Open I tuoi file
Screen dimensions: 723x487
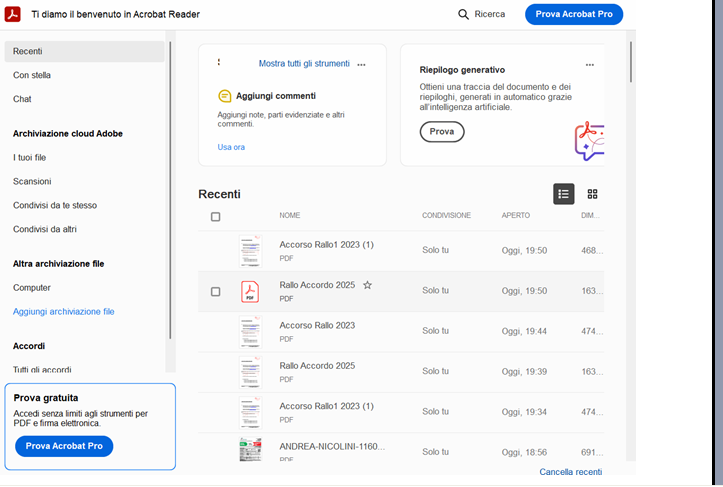(30, 158)
